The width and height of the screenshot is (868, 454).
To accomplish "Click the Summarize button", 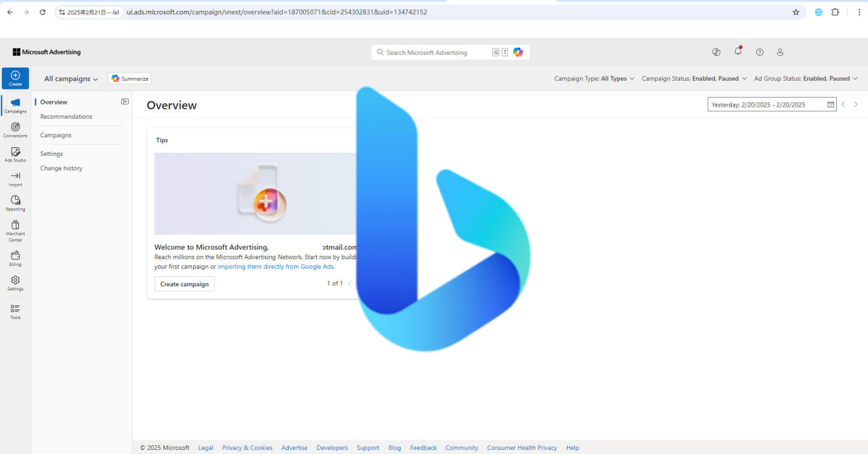I will tap(130, 79).
